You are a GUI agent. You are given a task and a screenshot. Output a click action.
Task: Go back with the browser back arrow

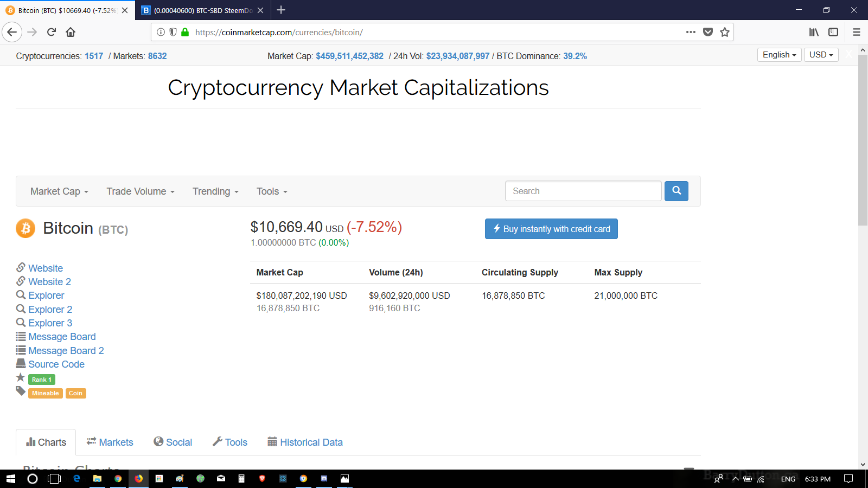[x=12, y=32]
